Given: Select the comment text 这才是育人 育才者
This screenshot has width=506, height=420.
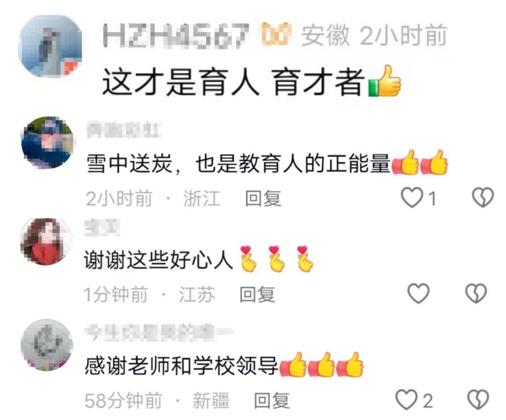Looking at the screenshot, I should (233, 82).
